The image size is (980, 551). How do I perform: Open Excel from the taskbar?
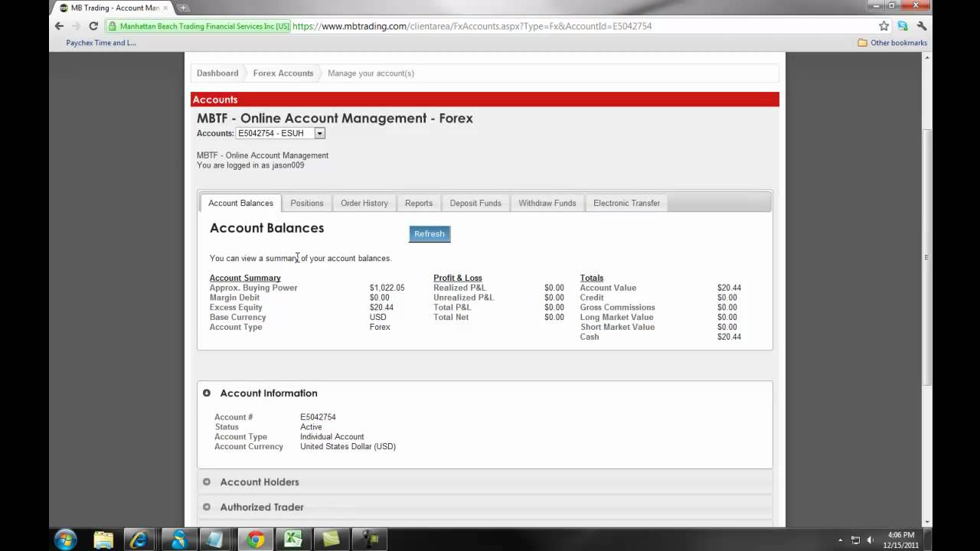[x=293, y=540]
